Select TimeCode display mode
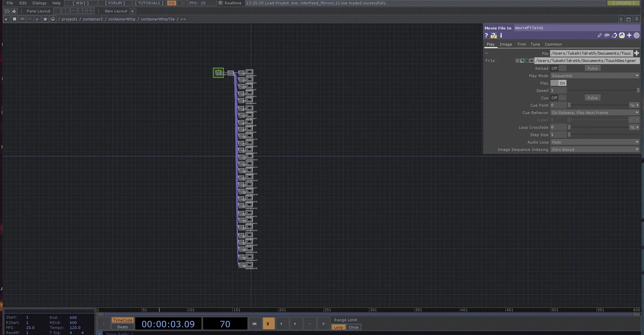The image size is (644, 335). pos(123,320)
